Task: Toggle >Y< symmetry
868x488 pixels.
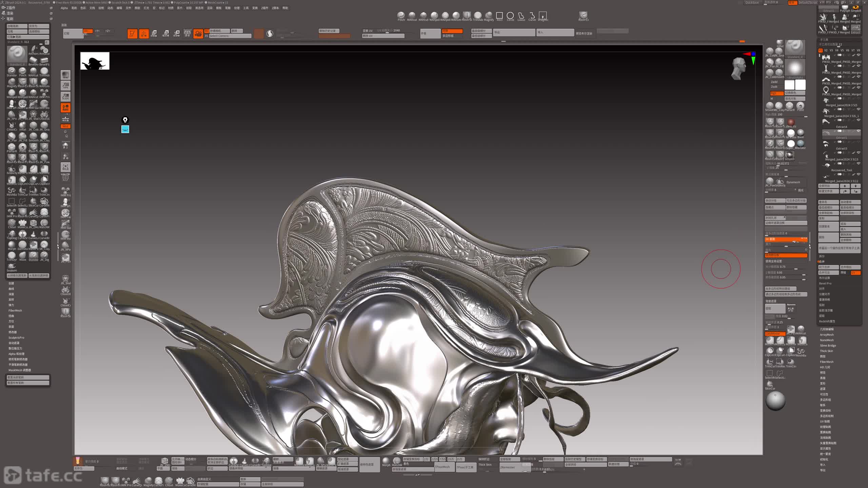Action: [x=98, y=31]
